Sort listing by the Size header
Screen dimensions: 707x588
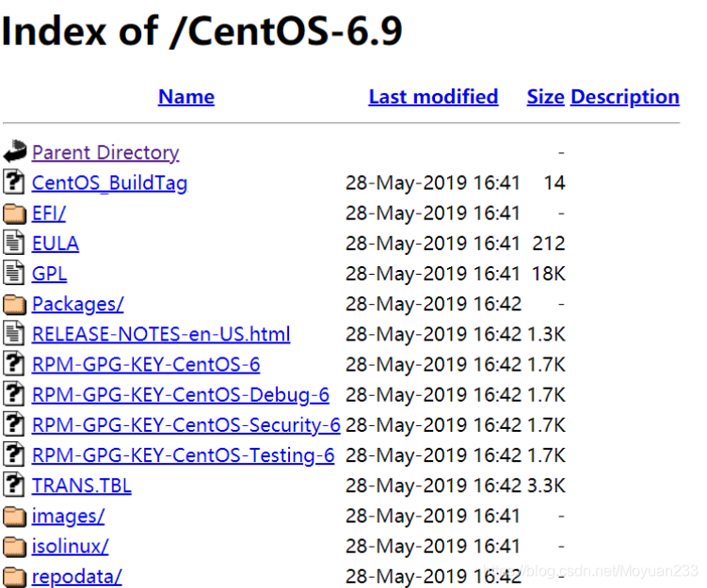click(546, 97)
